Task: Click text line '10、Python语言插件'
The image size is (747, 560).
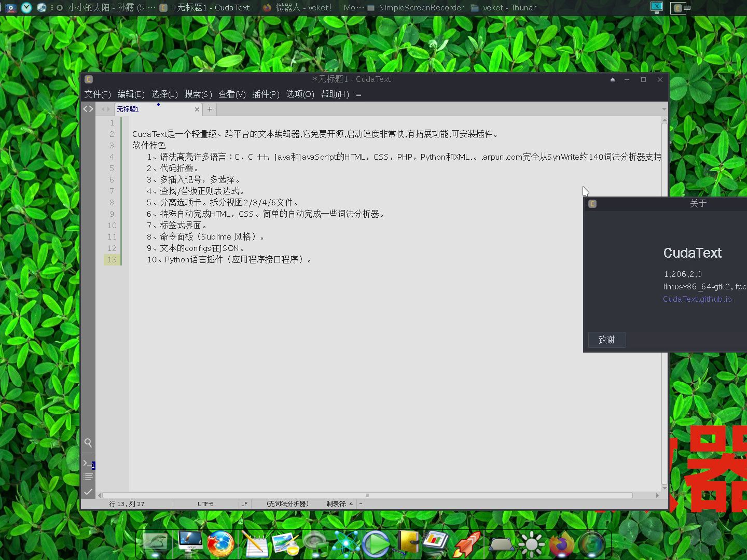Action: (185, 259)
